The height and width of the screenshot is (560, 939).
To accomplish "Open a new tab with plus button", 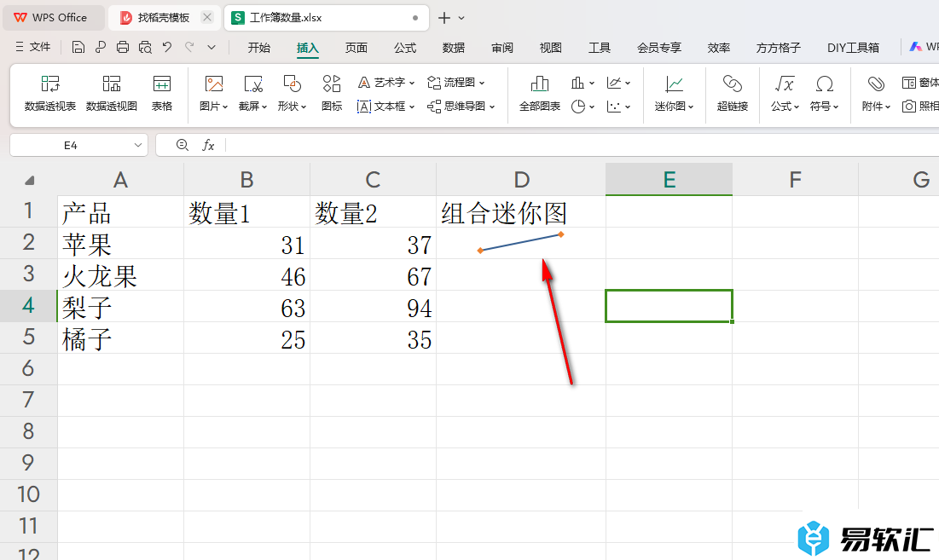I will [x=443, y=18].
